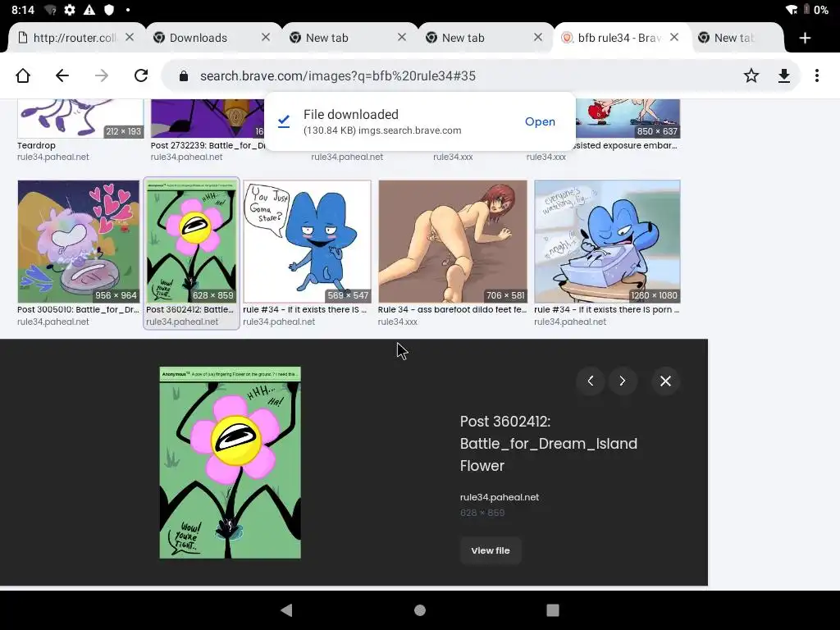Tap the shield icon in status bar

click(x=109, y=10)
